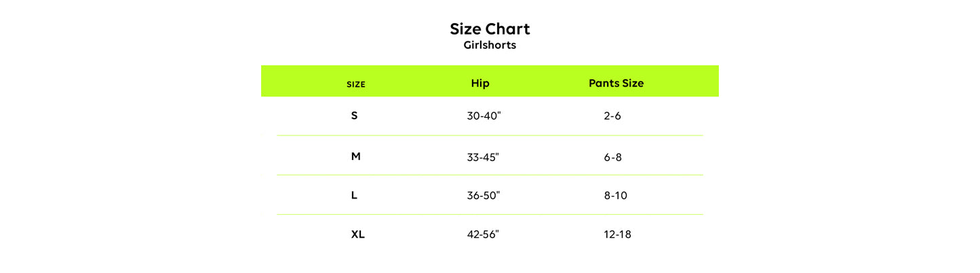Click the 8-10 pants size value
Image resolution: width=980 pixels, height=273 pixels.
pos(615,196)
